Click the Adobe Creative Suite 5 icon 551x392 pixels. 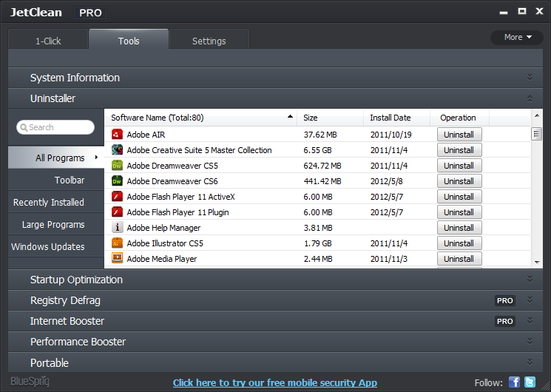tap(117, 150)
